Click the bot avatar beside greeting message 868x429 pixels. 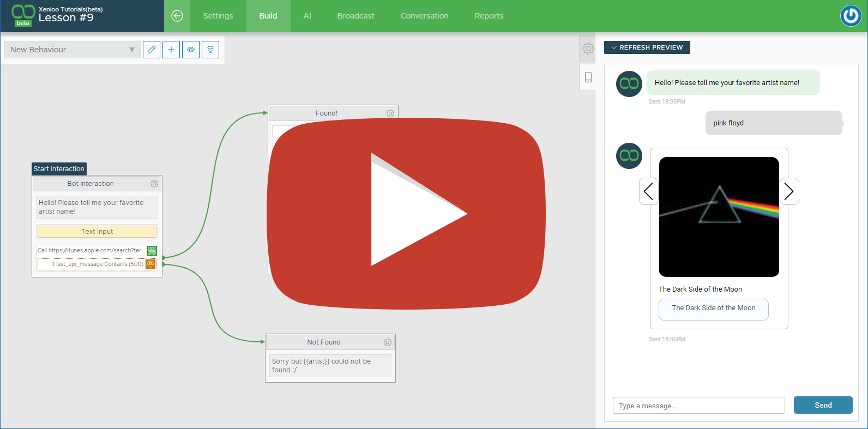click(629, 84)
